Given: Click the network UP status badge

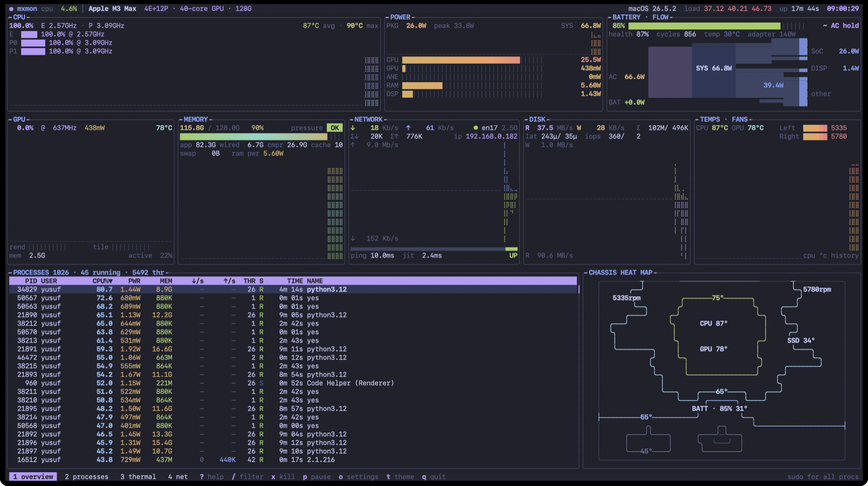Looking at the screenshot, I should click(513, 255).
